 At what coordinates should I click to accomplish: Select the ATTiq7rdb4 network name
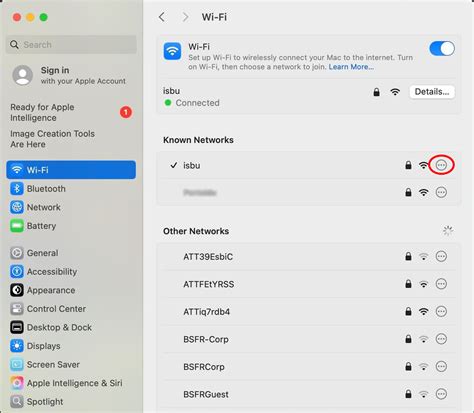pyautogui.click(x=207, y=312)
